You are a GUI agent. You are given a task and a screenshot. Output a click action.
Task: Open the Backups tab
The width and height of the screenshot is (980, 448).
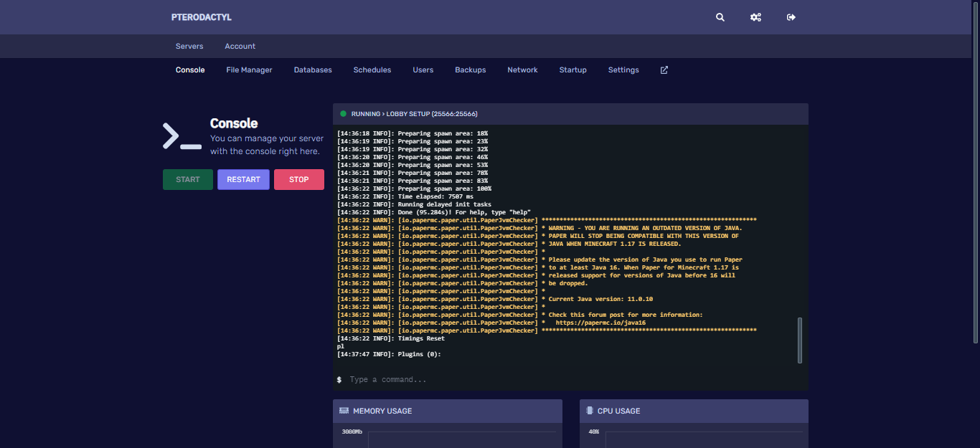[470, 70]
